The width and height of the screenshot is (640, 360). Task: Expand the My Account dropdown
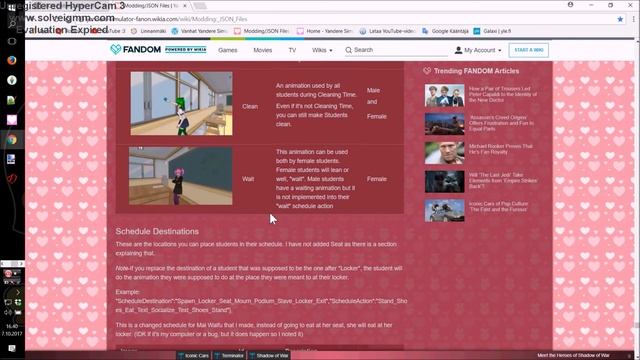coord(478,50)
